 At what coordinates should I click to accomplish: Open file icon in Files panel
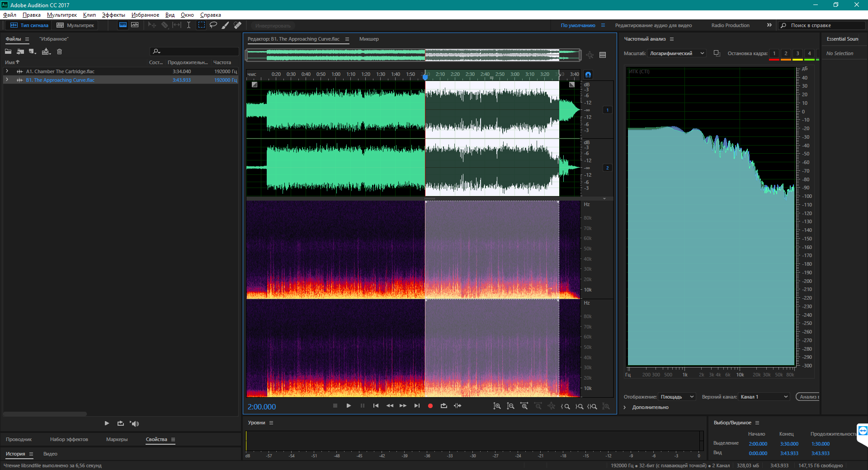click(8, 52)
